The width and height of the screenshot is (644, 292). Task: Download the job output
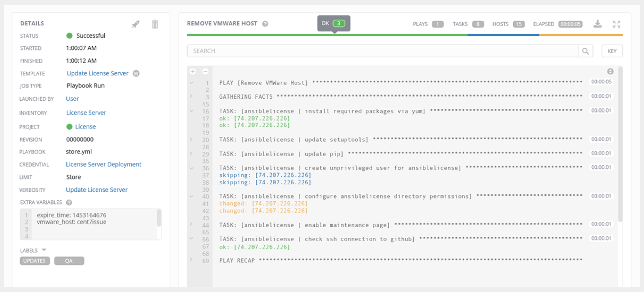(x=598, y=24)
